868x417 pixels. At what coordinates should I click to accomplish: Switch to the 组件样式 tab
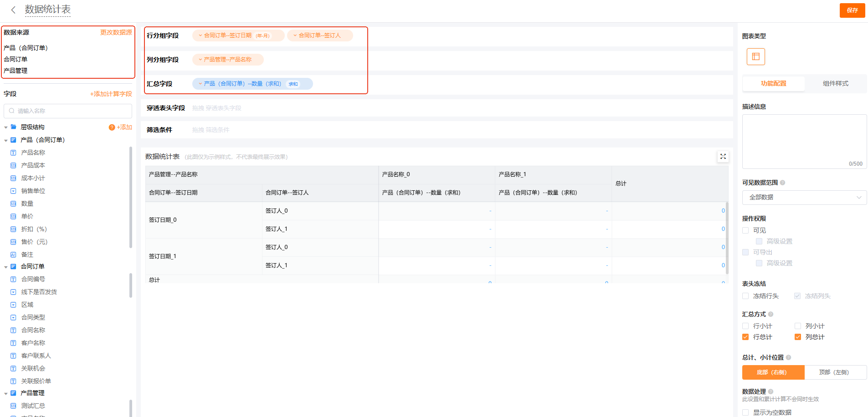[835, 83]
